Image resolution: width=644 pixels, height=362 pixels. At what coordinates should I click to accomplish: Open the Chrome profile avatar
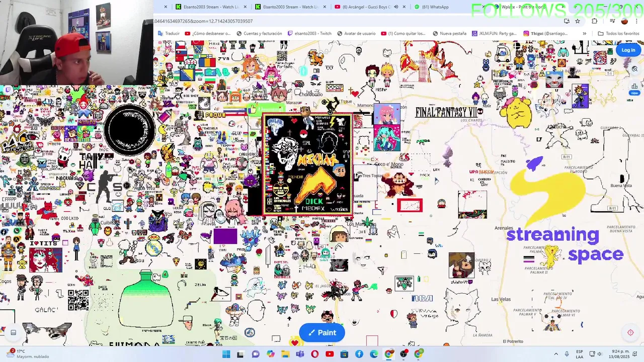(624, 21)
